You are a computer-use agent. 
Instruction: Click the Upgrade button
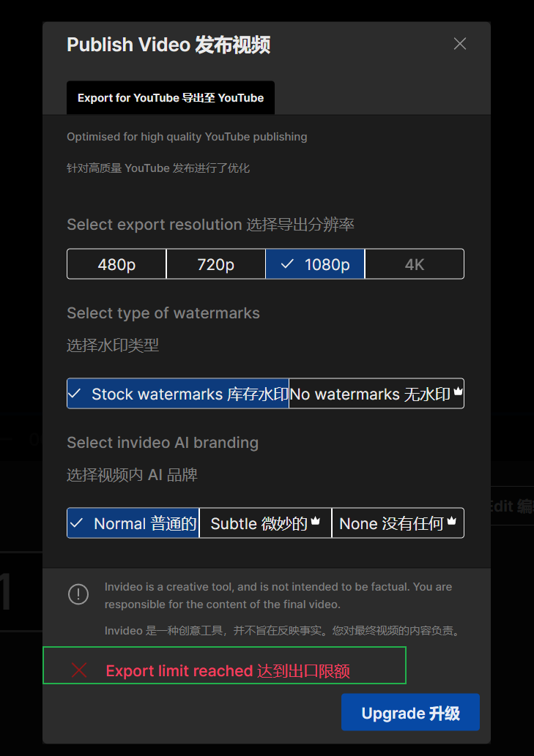410,712
